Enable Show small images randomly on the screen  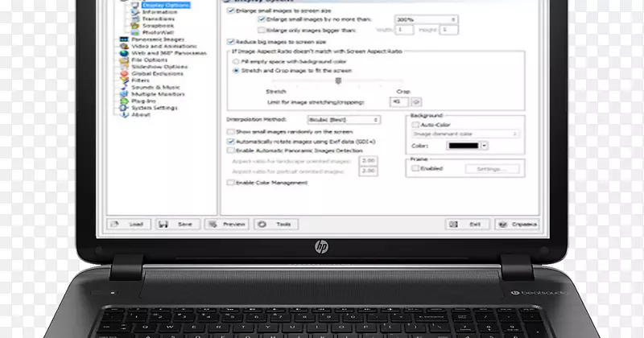coord(231,132)
